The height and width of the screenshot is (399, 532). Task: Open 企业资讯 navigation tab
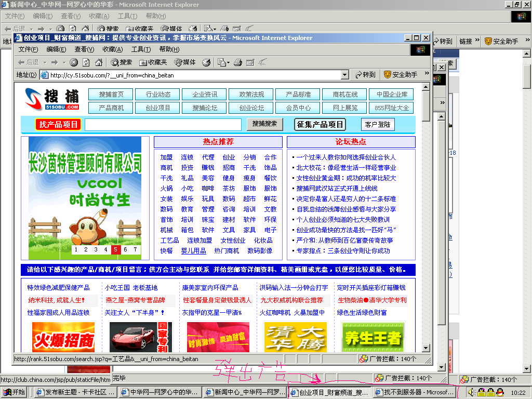(205, 95)
